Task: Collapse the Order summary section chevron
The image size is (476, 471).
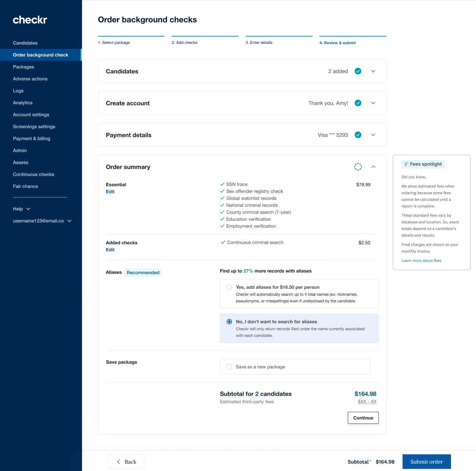Action: (x=373, y=167)
